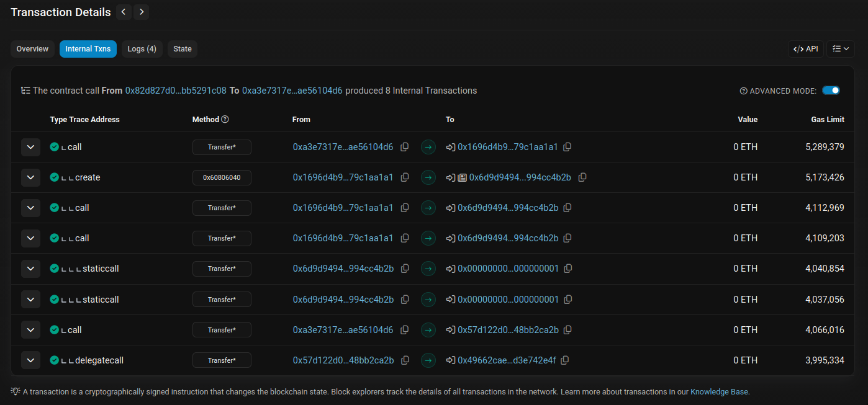
Task: Copy From address in gas 4,037,056 staticcall row
Action: click(405, 300)
